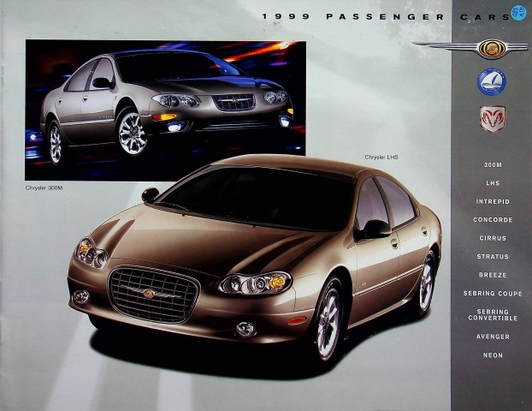
Task: Select 'SEBRING COUPE' in the model list
Action: pyautogui.click(x=493, y=293)
